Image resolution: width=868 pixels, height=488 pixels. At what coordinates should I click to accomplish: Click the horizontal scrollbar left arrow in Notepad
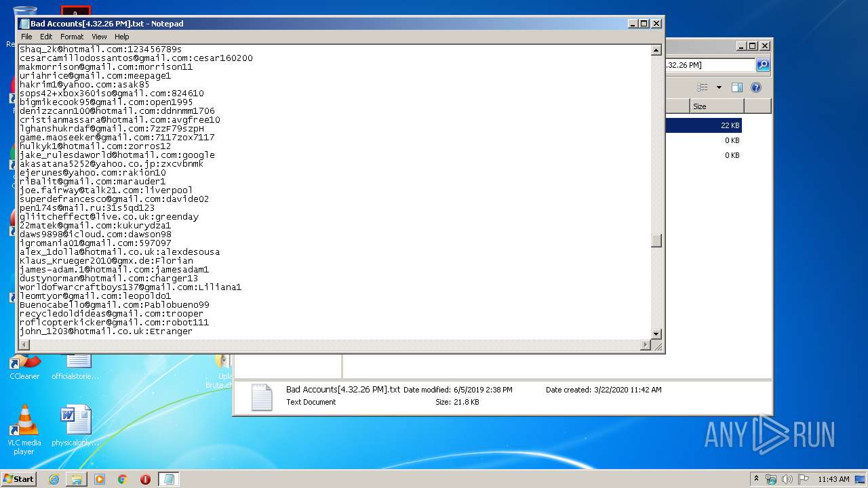click(x=24, y=345)
